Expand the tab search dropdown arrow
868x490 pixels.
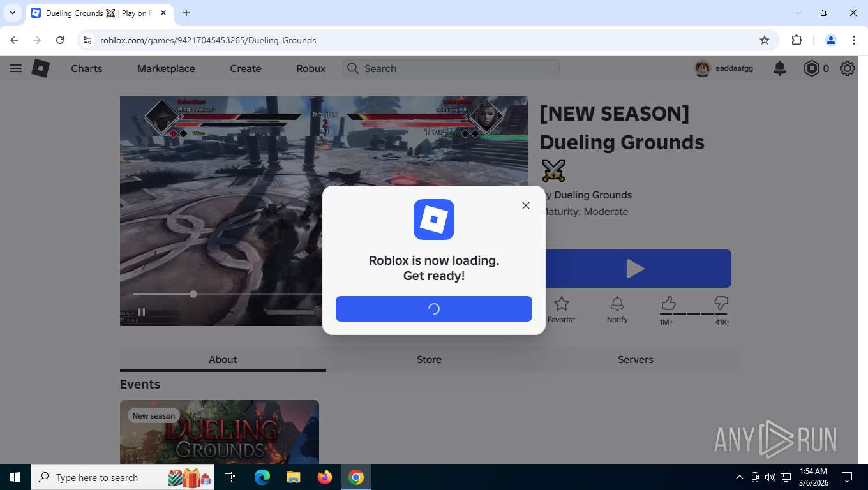[13, 13]
